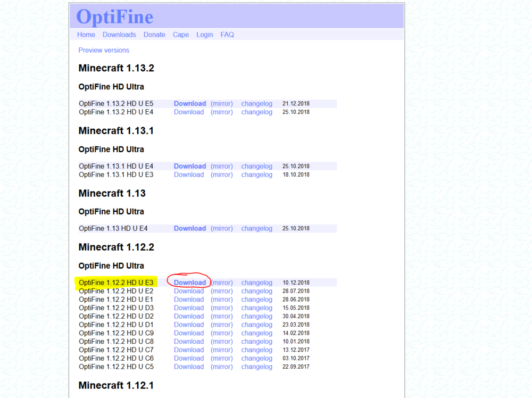The image size is (532, 398).
Task: Click the circled Download for 1.12.2 HD U E3
Action: click(189, 282)
